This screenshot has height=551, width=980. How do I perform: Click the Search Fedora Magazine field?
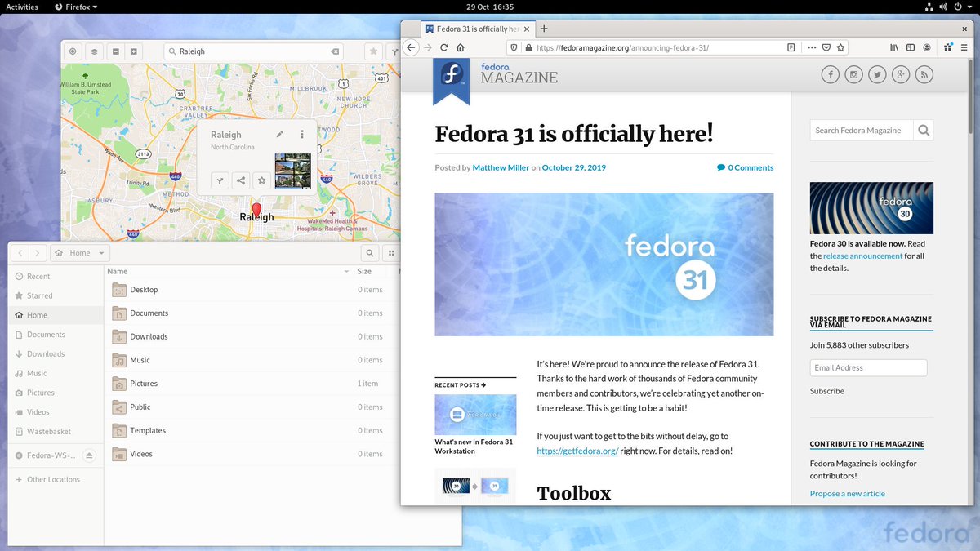(861, 130)
